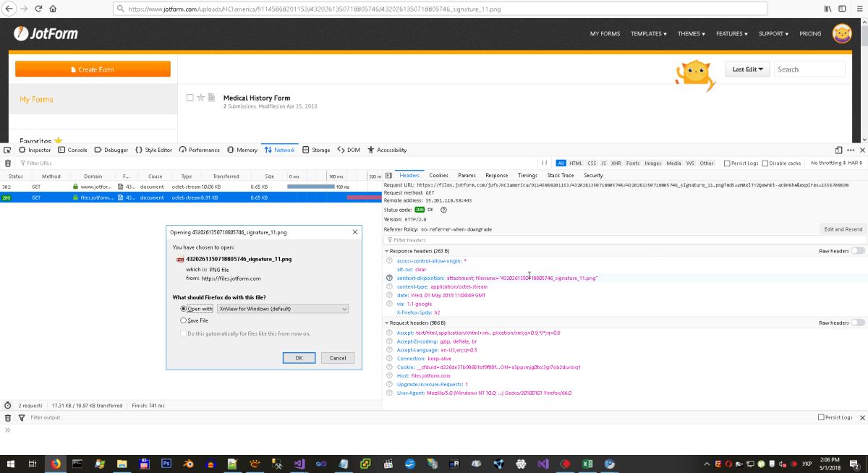This screenshot has width=868, height=473.
Task: Open XnView for Windows application dropdown
Action: click(x=282, y=308)
